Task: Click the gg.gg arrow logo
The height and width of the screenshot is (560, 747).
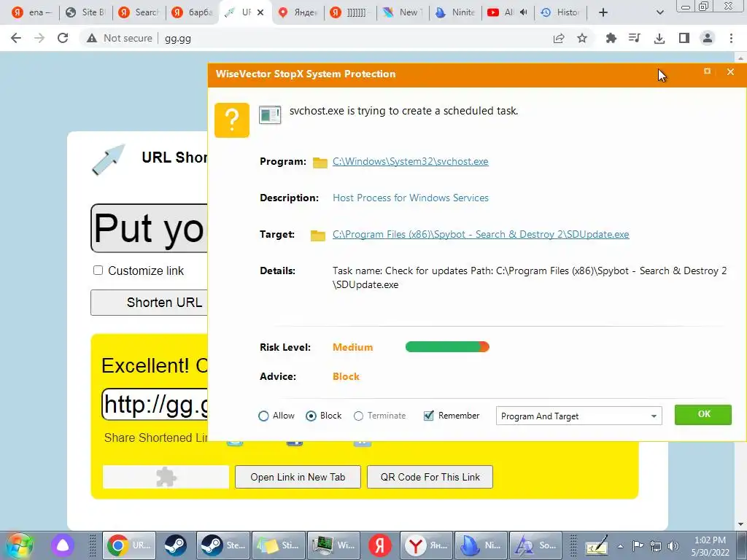Action: (x=108, y=160)
